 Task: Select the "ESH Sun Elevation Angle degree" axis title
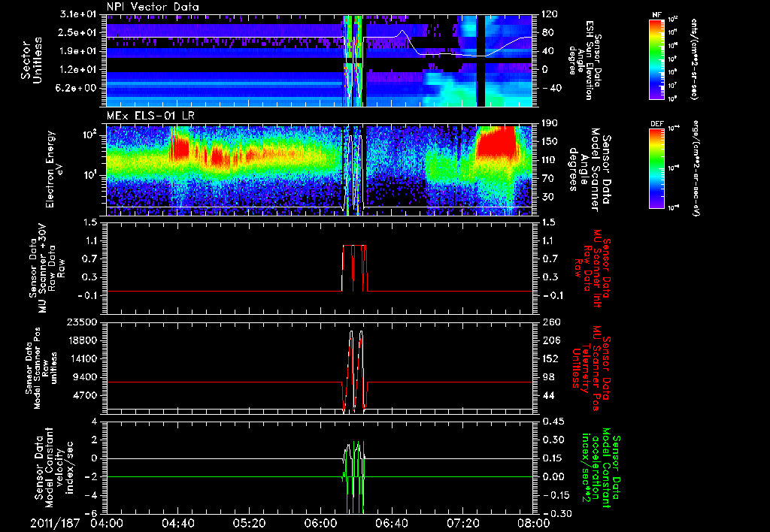click(584, 60)
